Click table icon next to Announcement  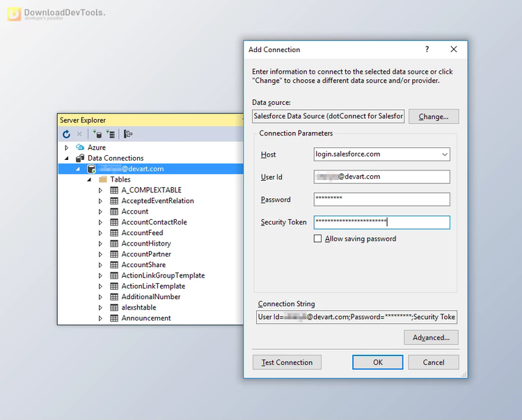(x=114, y=318)
